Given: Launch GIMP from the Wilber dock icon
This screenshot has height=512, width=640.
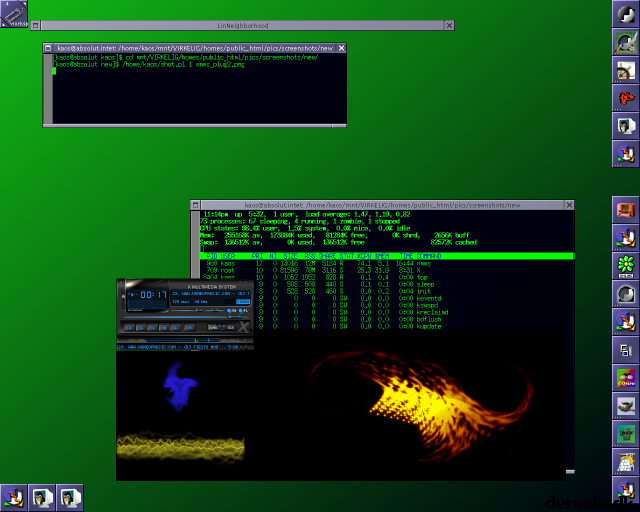Looking at the screenshot, I should [x=626, y=406].
